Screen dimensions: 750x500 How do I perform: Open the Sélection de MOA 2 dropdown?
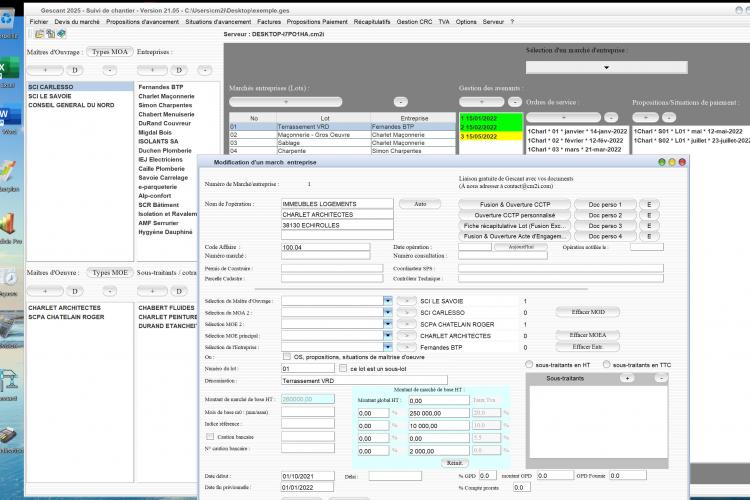click(387, 312)
